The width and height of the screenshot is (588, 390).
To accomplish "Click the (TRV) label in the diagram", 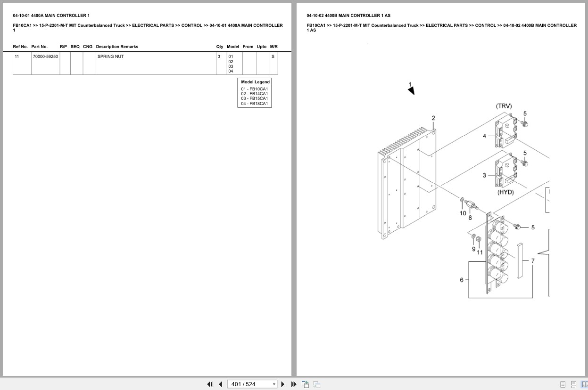I will (504, 106).
